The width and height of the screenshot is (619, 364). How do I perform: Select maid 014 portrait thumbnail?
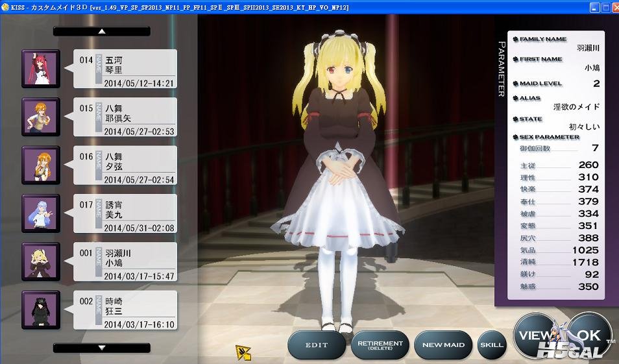click(x=41, y=68)
